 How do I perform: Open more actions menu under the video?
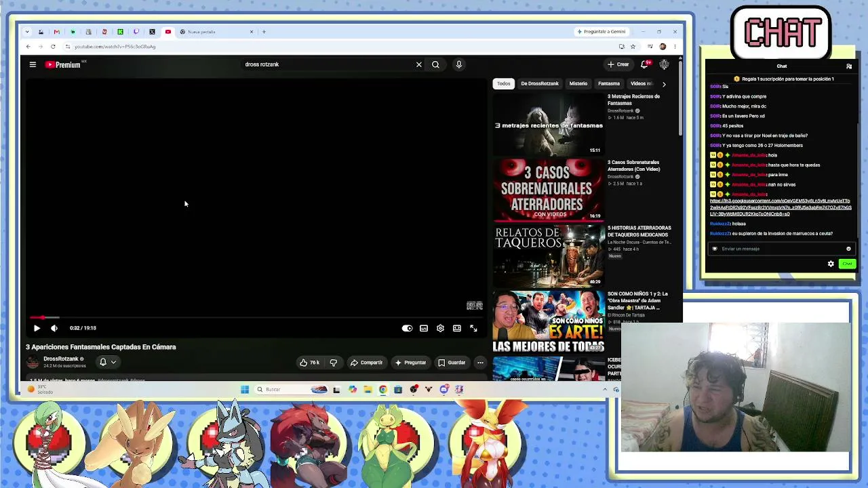pos(480,363)
